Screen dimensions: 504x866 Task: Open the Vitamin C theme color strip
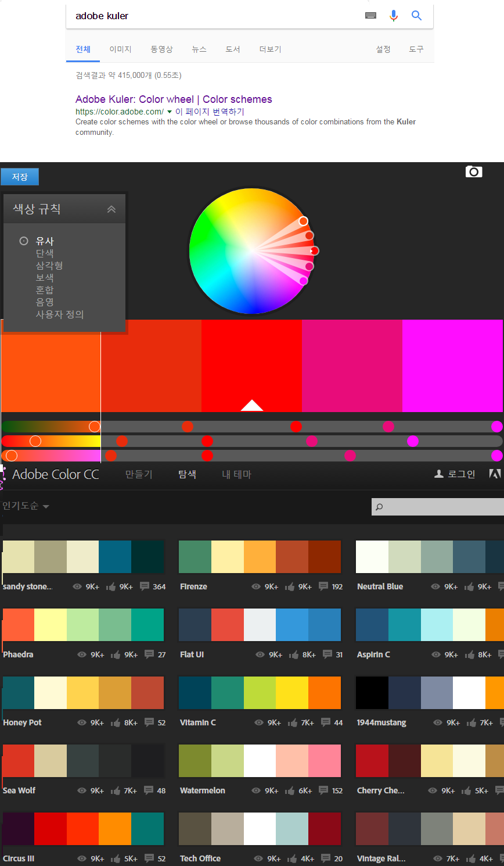(260, 693)
